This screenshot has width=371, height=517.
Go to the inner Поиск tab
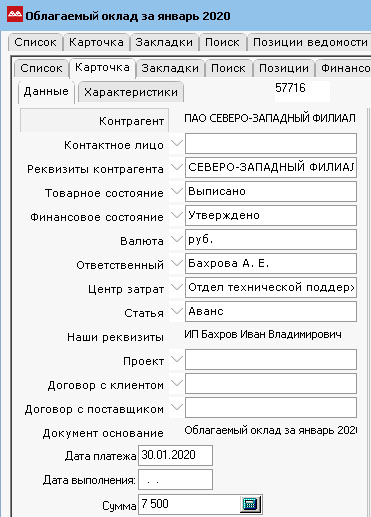(228, 68)
